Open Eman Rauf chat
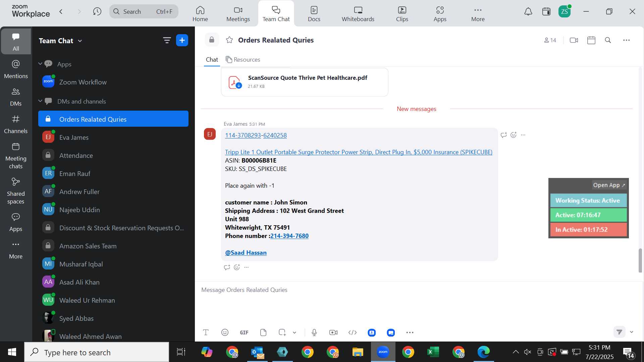The image size is (644, 362). point(113,174)
